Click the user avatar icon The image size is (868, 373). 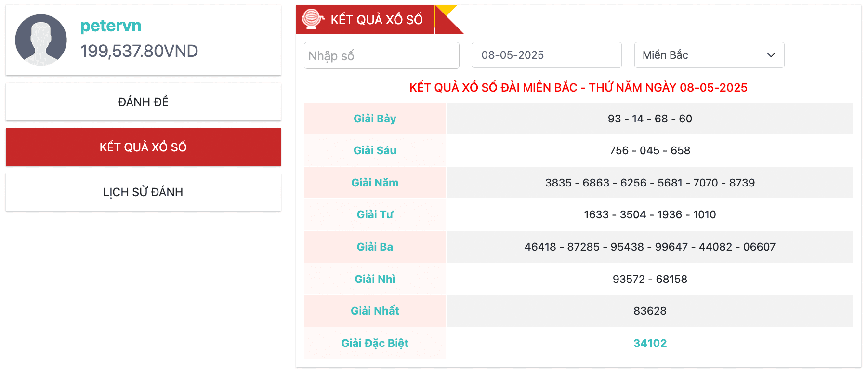pyautogui.click(x=41, y=40)
